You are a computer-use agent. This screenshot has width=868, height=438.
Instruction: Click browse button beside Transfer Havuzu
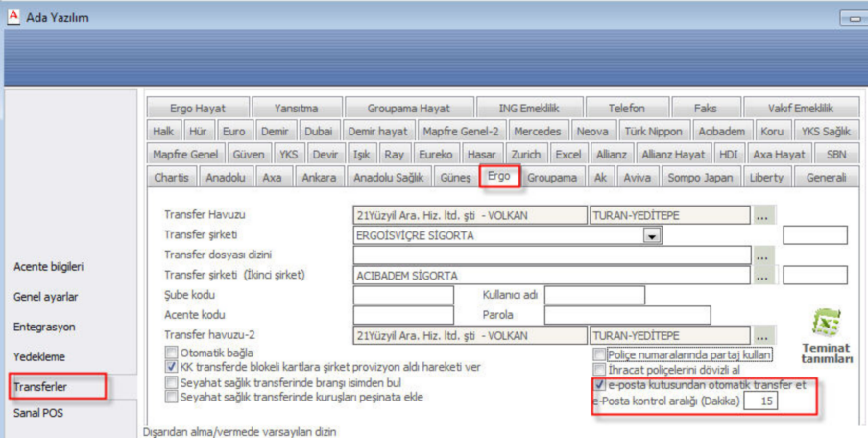tap(762, 216)
